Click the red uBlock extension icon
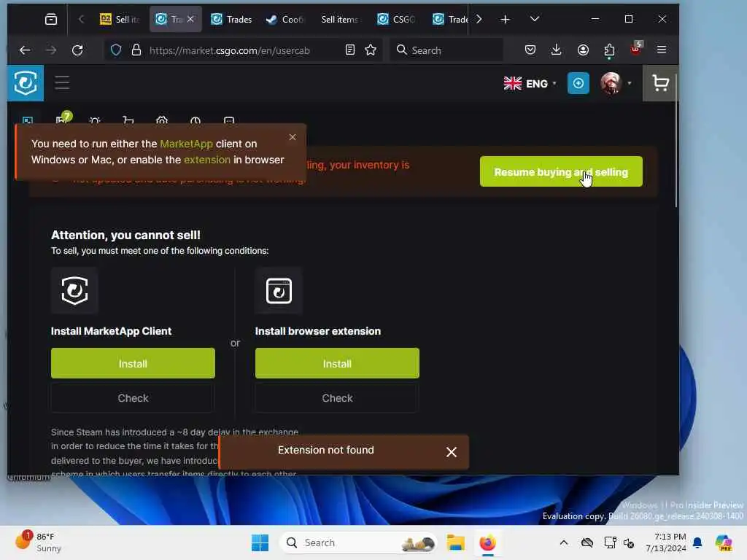Viewport: 747px width, 560px height. coord(636,49)
